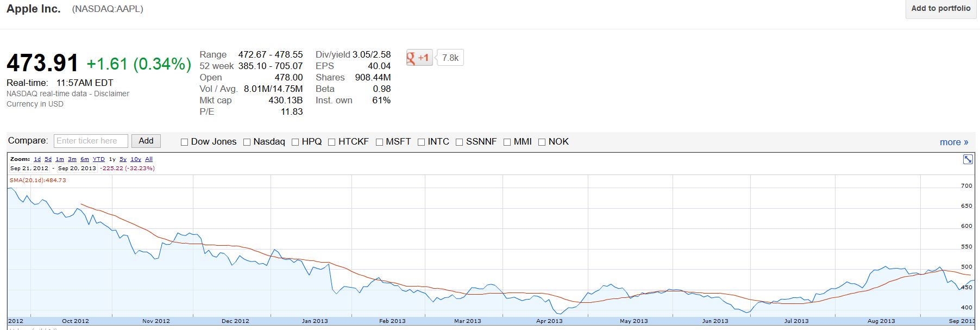The width and height of the screenshot is (980, 330).
Task: Click the Google +1 button
Action: pos(419,58)
